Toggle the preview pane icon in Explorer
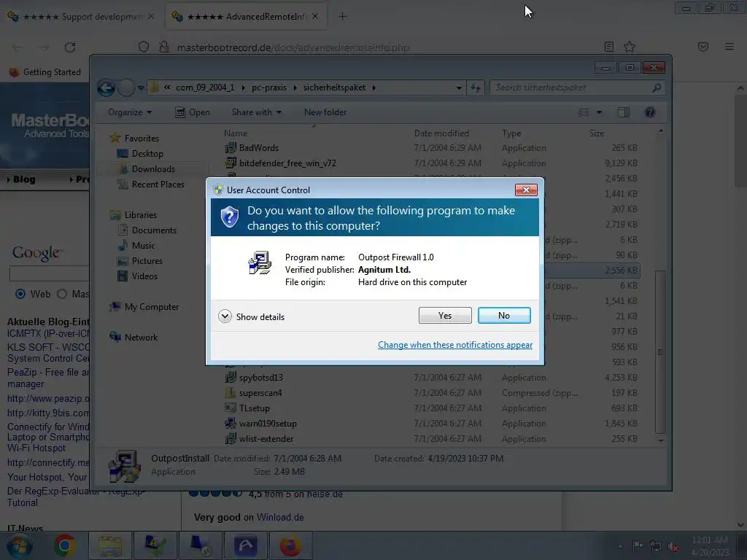Screen dimensions: 747x560 (624, 112)
